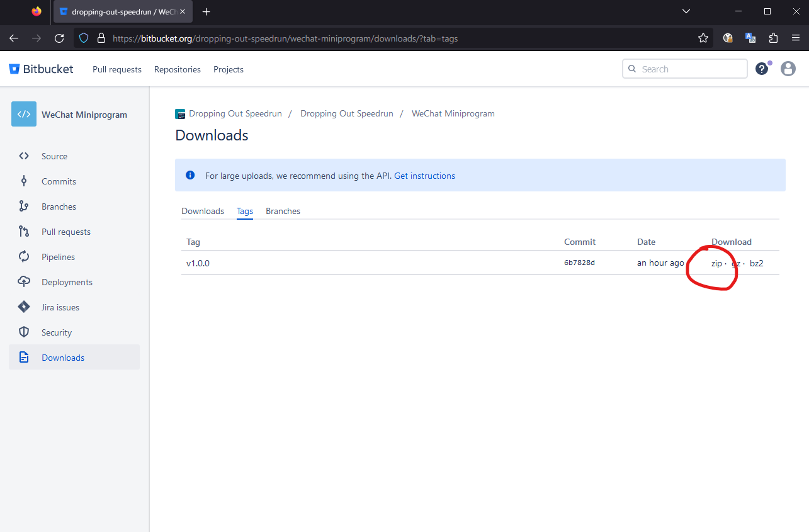Click the WeChat Miniprogram repository avatar

tap(24, 114)
